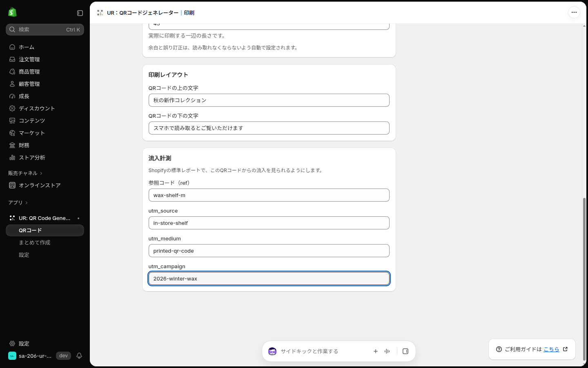Viewport: 588px width, 368px height.
Task: Click the Sidekick side panel icon
Action: (x=405, y=351)
